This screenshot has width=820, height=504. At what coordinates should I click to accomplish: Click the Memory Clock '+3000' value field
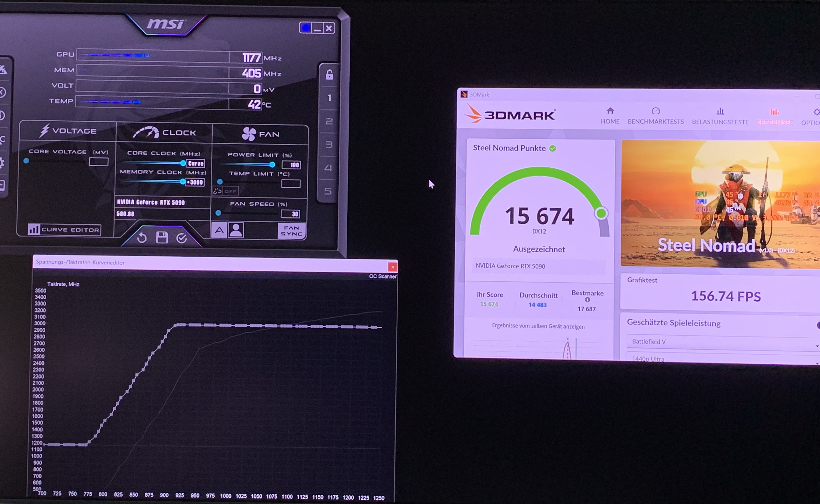point(195,182)
